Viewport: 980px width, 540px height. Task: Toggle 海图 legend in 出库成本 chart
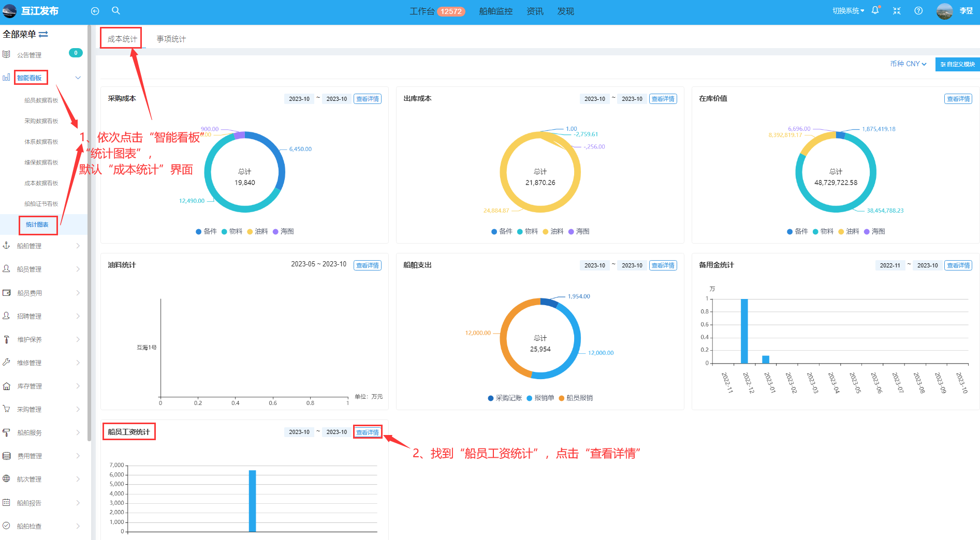(578, 231)
